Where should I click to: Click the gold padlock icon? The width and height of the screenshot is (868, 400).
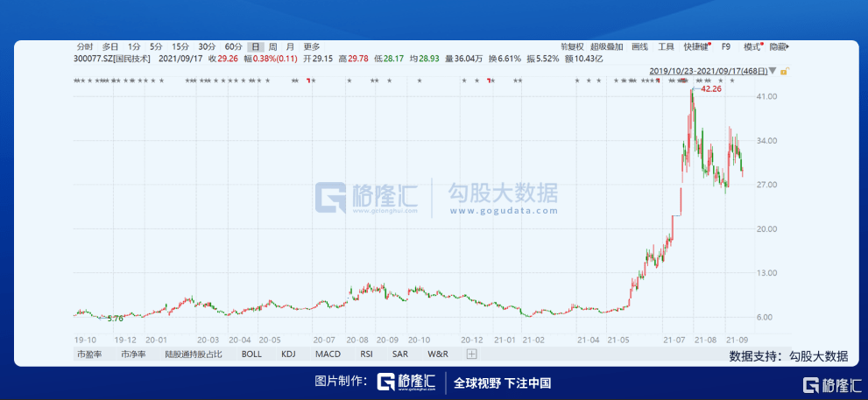pyautogui.click(x=785, y=71)
